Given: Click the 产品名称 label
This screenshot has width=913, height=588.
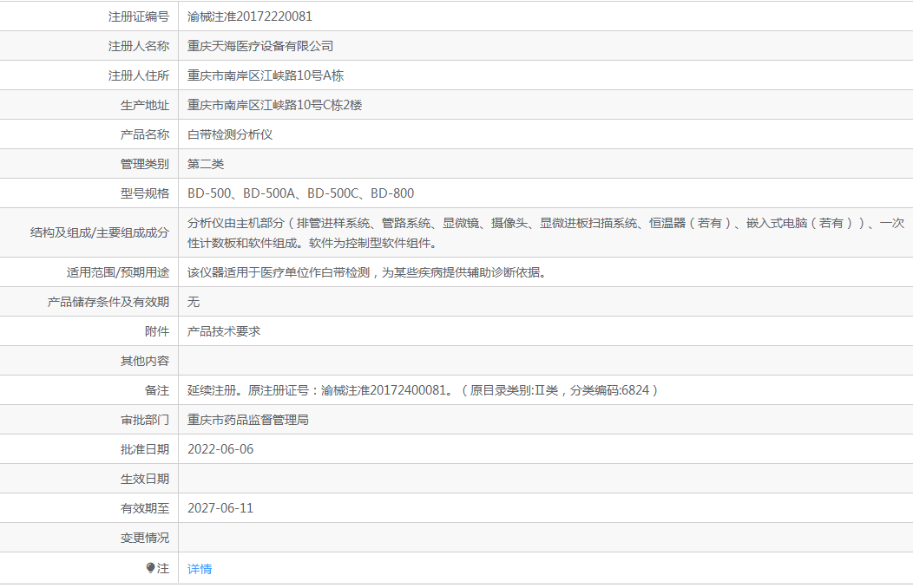Looking at the screenshot, I should 145,134.
